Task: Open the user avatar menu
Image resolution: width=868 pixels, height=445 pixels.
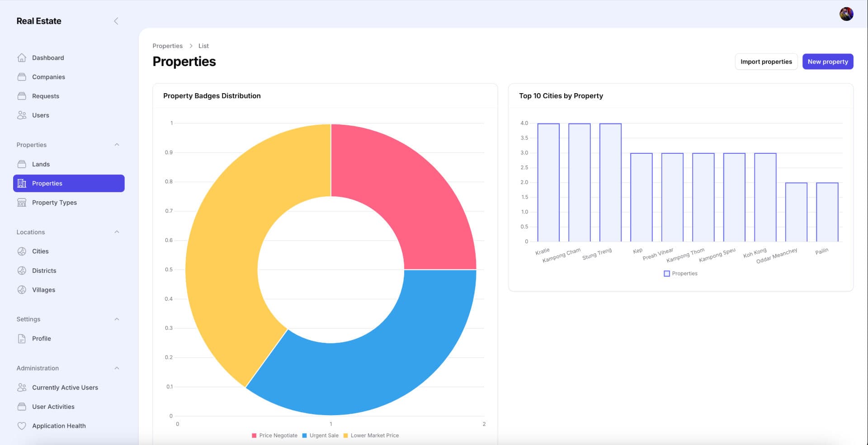Action: [846, 14]
